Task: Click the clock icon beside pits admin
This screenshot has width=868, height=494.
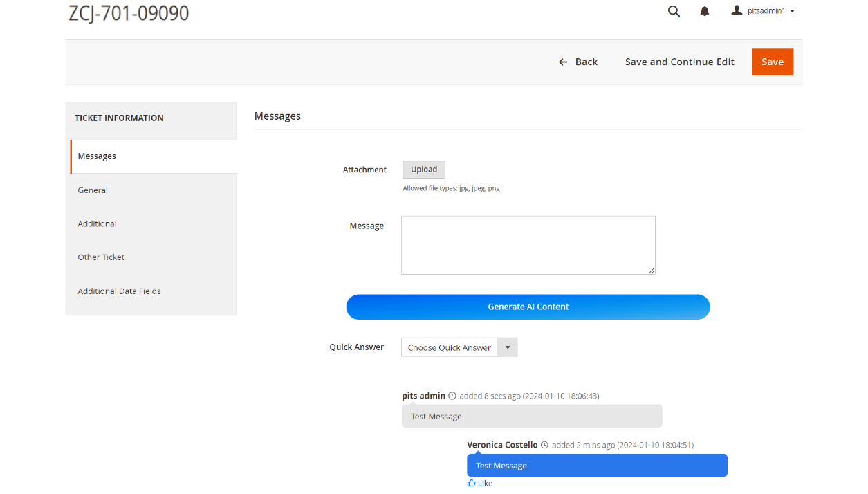Action: [x=451, y=395]
